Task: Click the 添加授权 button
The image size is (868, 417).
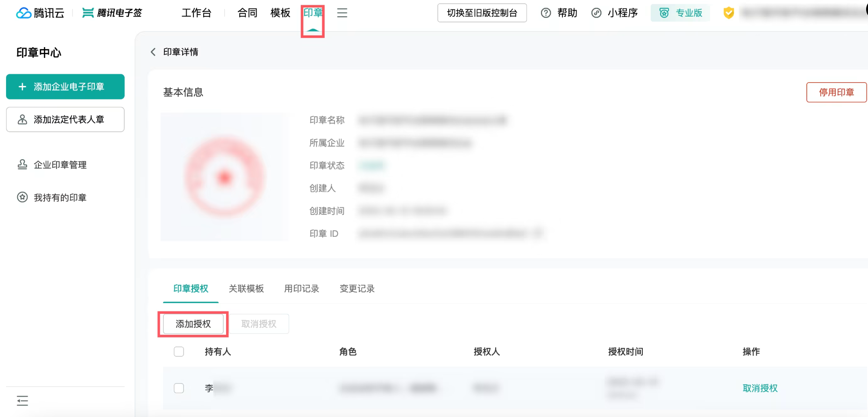Action: 193,324
